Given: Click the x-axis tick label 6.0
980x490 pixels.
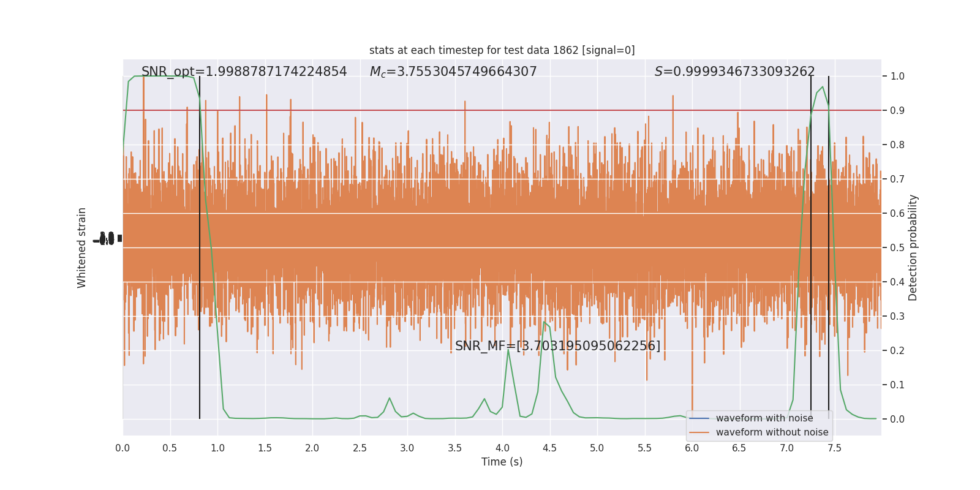Looking at the screenshot, I should pos(692,448).
